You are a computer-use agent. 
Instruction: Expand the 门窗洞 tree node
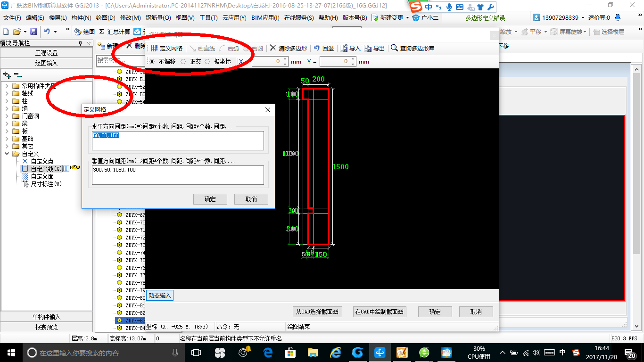click(x=7, y=116)
